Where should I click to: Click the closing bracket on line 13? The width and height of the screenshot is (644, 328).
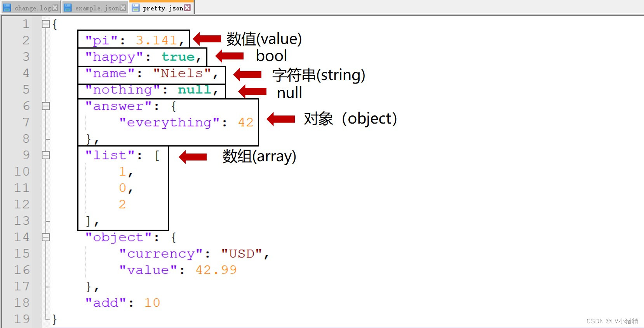click(x=89, y=221)
